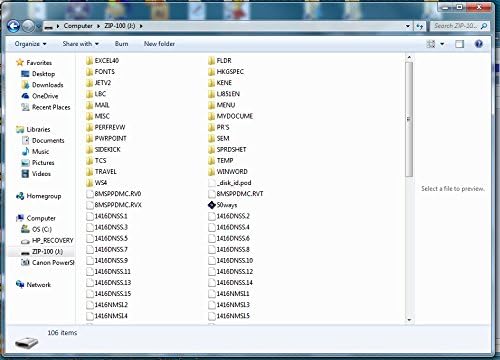Expand the view options dropdown arrow

click(x=442, y=44)
